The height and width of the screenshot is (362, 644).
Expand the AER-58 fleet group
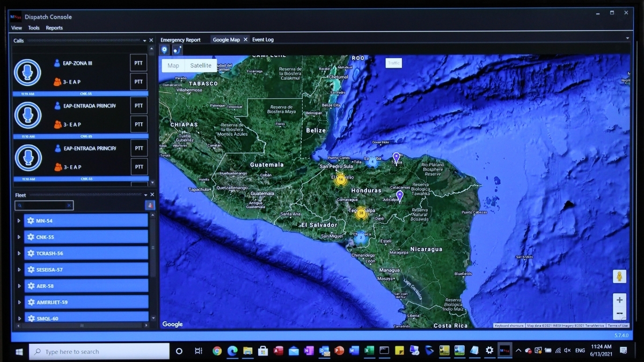pyautogui.click(x=19, y=286)
